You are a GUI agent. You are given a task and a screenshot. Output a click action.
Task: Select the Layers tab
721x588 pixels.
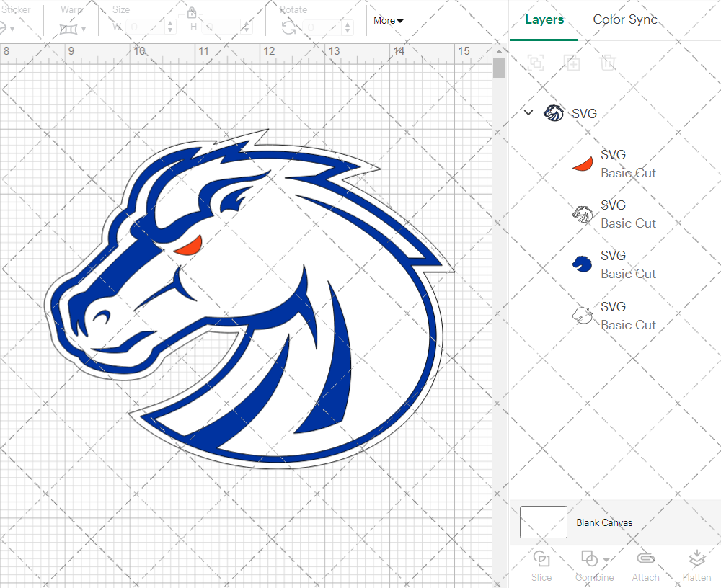[544, 19]
